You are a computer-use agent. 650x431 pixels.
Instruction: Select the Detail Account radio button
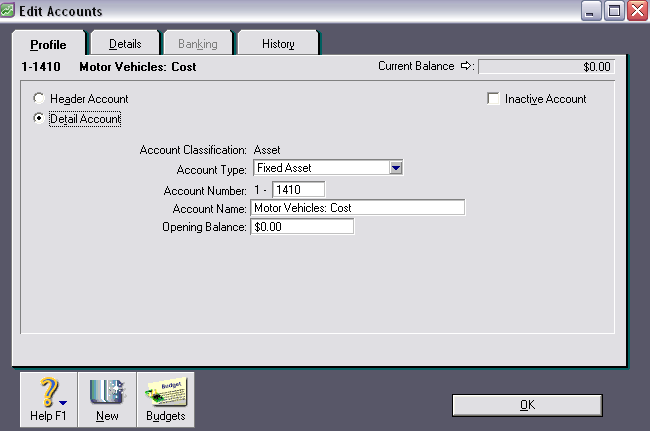point(39,119)
